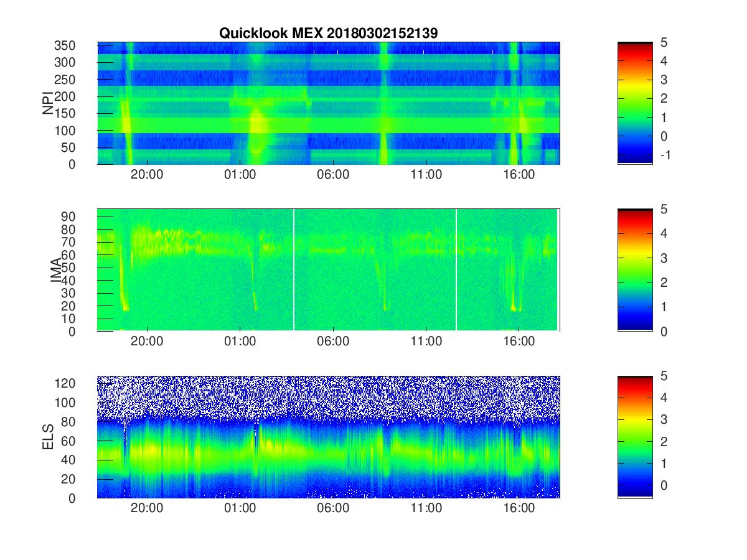Click the 4 label on the ELS color bar

pyautogui.click(x=663, y=398)
